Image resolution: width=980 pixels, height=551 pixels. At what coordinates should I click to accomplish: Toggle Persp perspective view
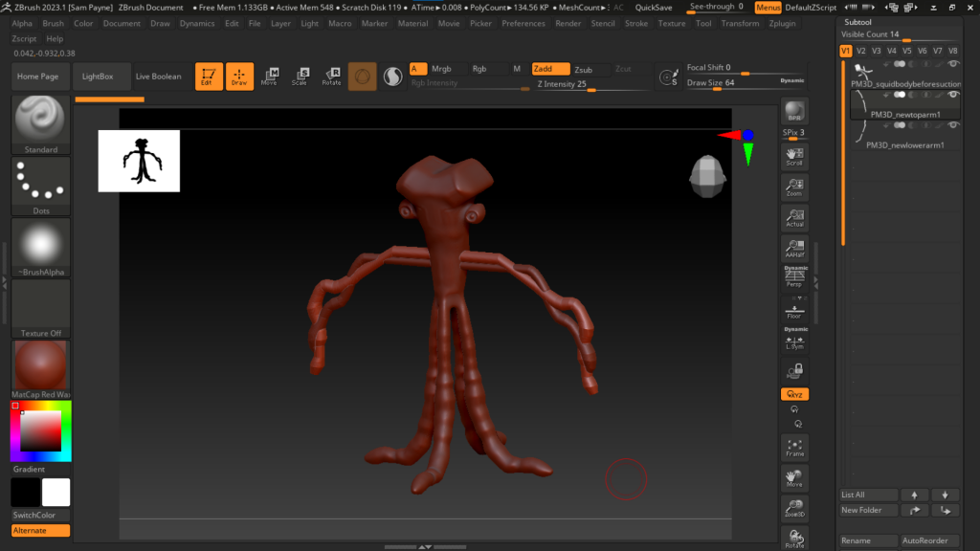(794, 276)
